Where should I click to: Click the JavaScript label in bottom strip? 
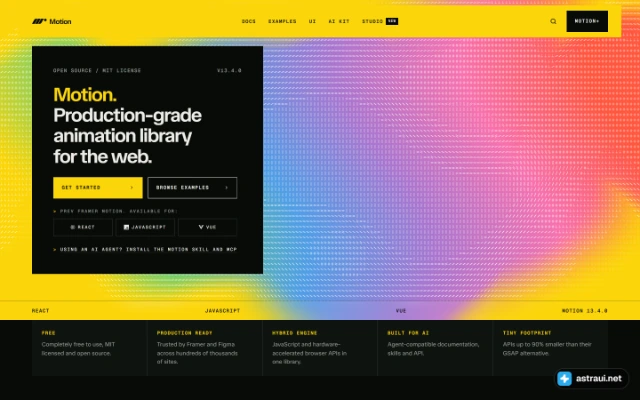pos(222,311)
